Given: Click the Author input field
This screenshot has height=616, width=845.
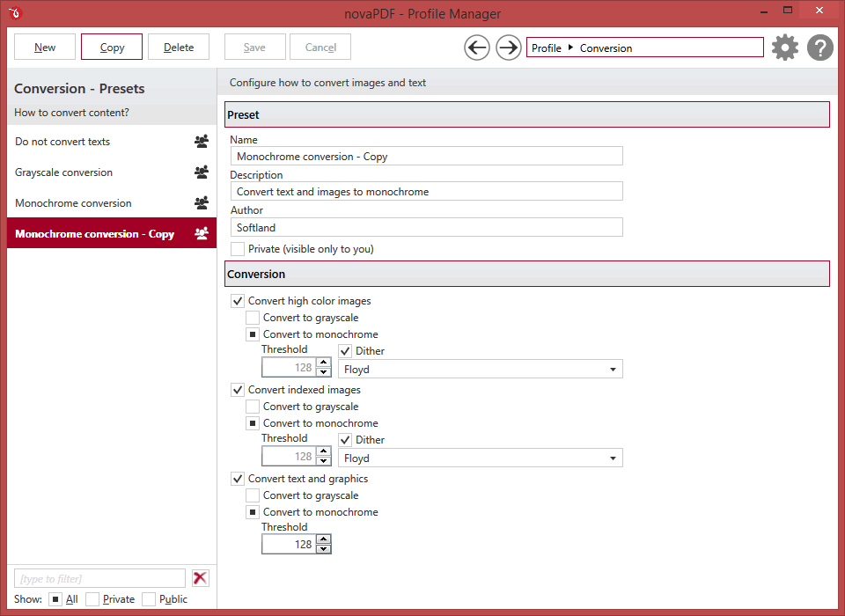Looking at the screenshot, I should click(426, 227).
